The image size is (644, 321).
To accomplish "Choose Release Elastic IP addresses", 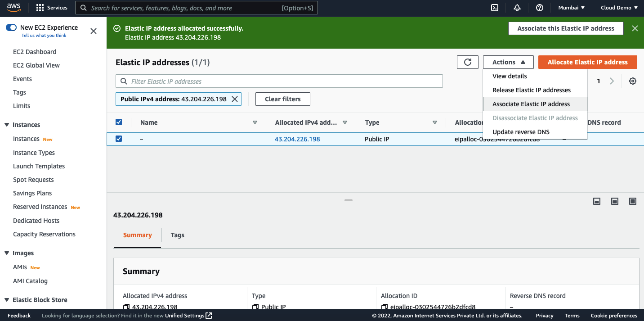I will 535,90.
